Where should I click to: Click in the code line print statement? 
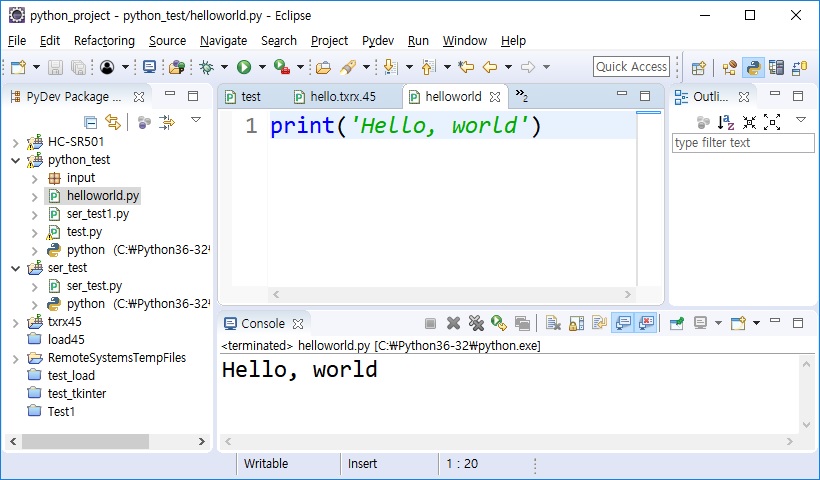coord(405,126)
